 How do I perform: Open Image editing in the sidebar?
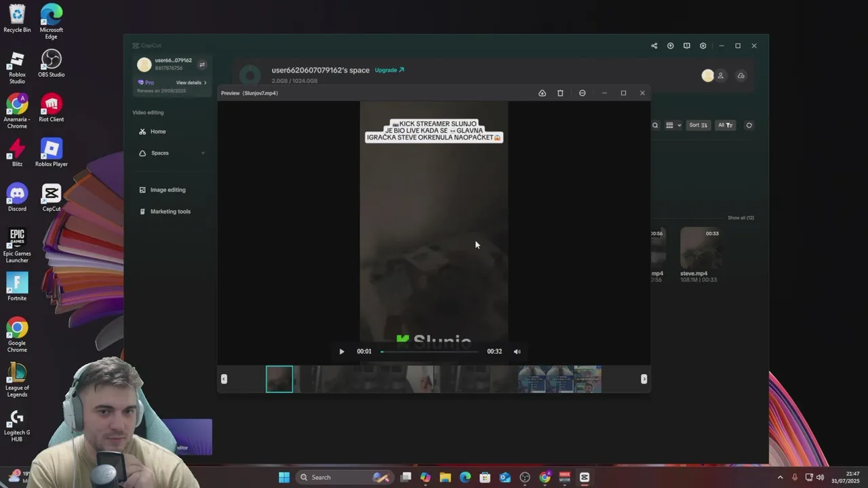(167, 190)
